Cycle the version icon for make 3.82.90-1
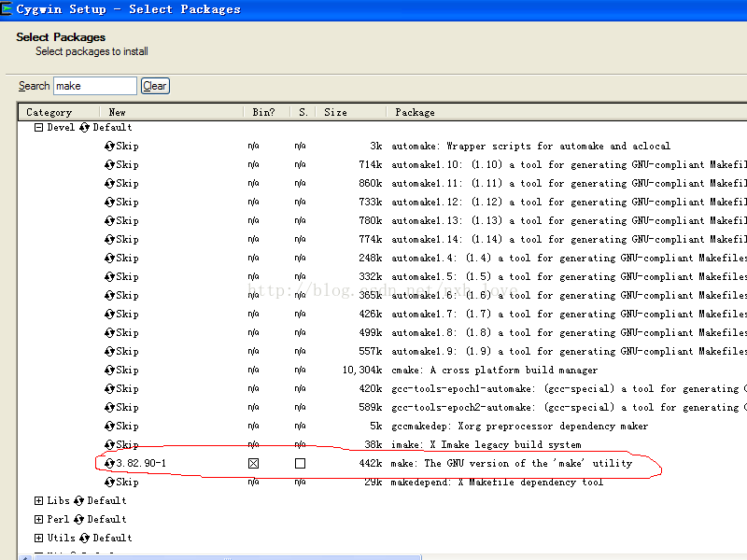 tap(109, 463)
